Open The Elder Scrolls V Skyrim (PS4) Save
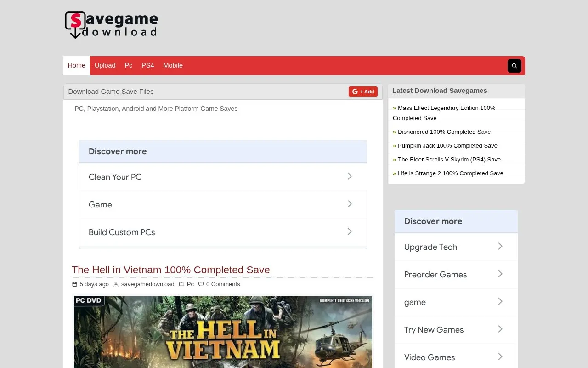 [449, 160]
